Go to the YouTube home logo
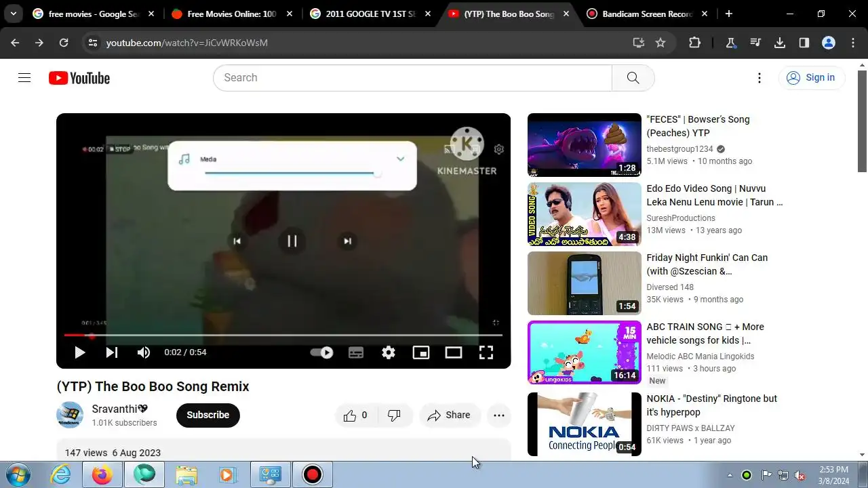Viewport: 868px width, 488px height. (x=79, y=78)
